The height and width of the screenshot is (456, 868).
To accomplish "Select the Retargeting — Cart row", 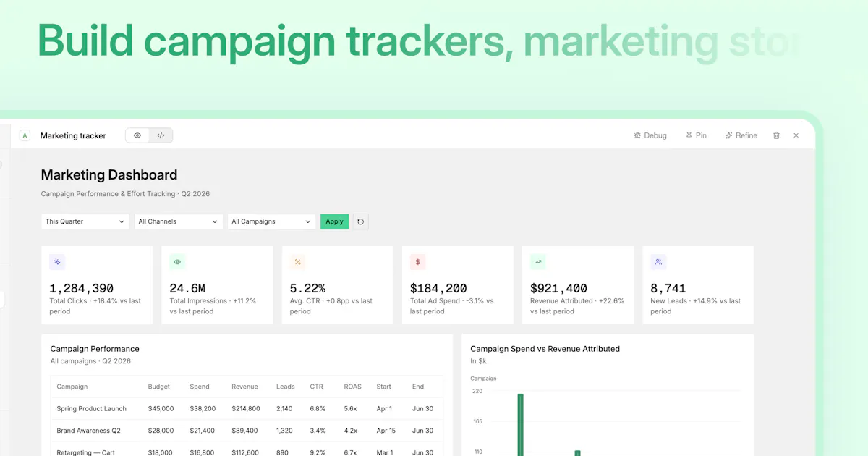I will 247,449.
